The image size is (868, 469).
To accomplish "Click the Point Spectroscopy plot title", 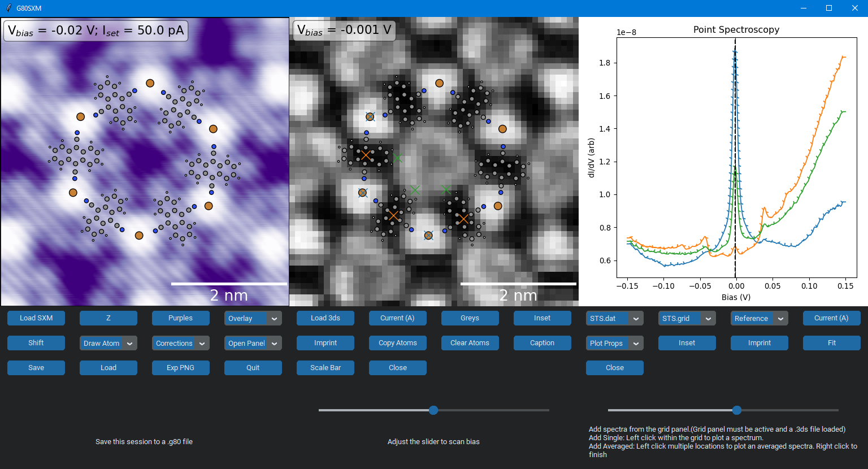I will (736, 30).
